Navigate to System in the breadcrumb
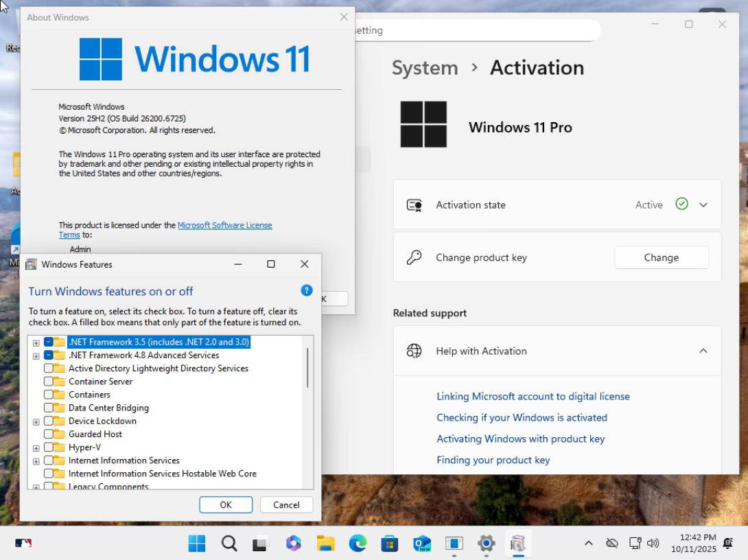 (425, 68)
